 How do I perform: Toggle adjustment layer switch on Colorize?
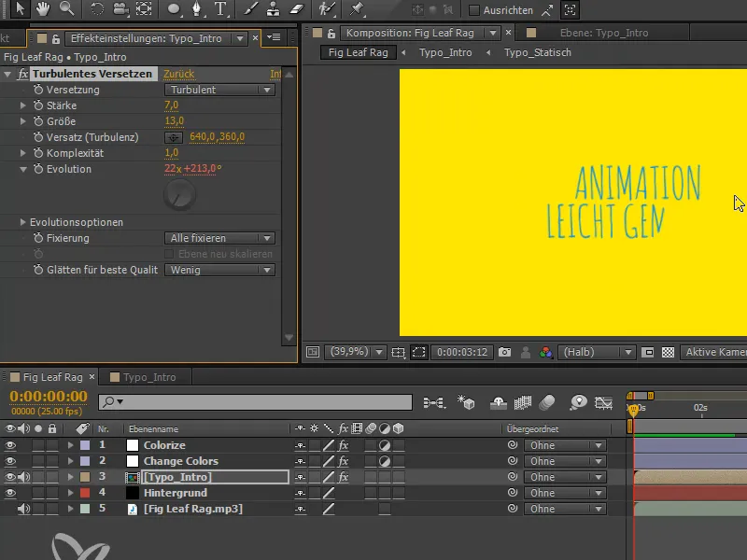[x=385, y=445]
